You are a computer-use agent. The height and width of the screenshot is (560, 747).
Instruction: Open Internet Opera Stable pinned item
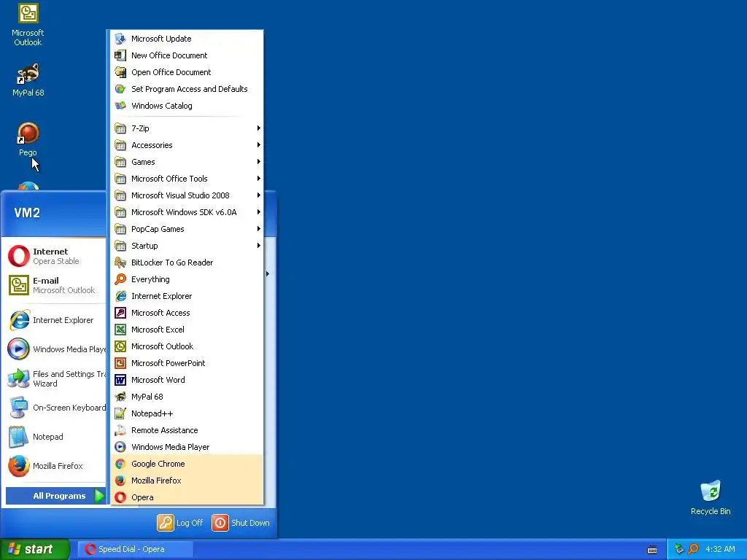point(55,256)
